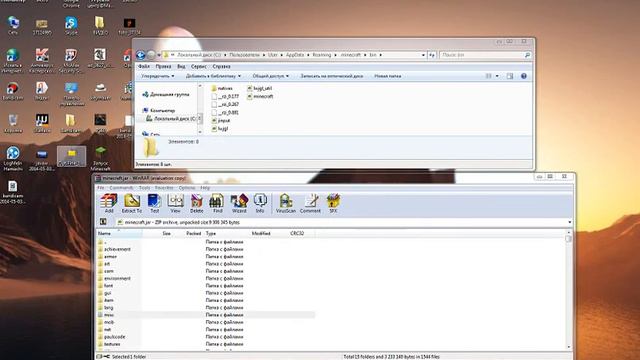Click the Explorer Forward navigation arrow
The image size is (640, 360).
(x=151, y=55)
